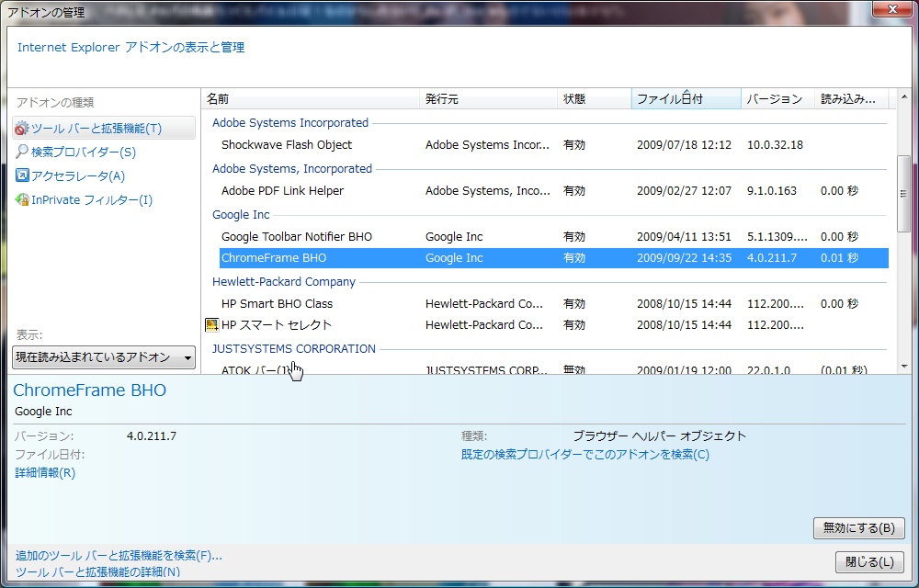Open 追加のツール バーと拡張機能を検索(F)... link
The height and width of the screenshot is (588, 919).
pos(119,555)
